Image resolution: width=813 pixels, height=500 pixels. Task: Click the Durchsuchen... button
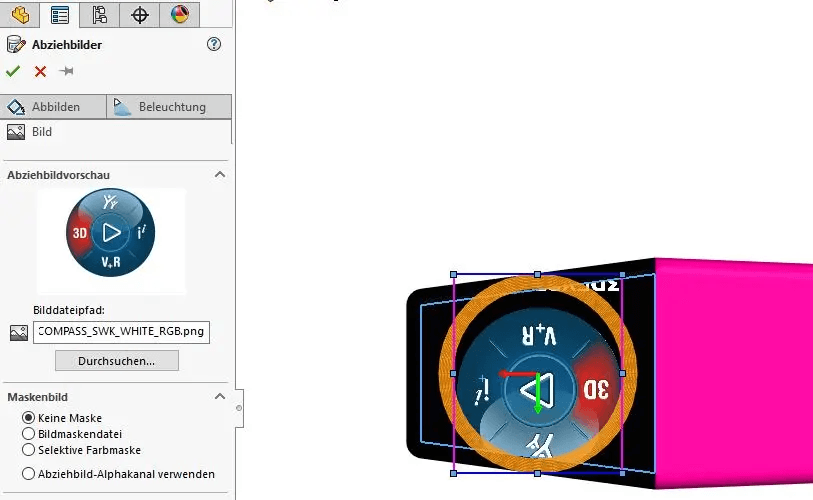pyautogui.click(x=117, y=360)
